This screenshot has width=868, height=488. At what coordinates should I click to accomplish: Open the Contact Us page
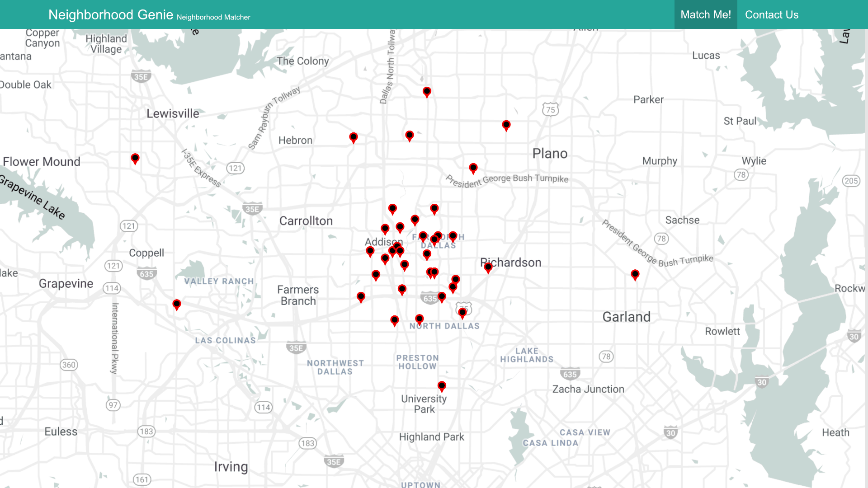[x=771, y=14]
